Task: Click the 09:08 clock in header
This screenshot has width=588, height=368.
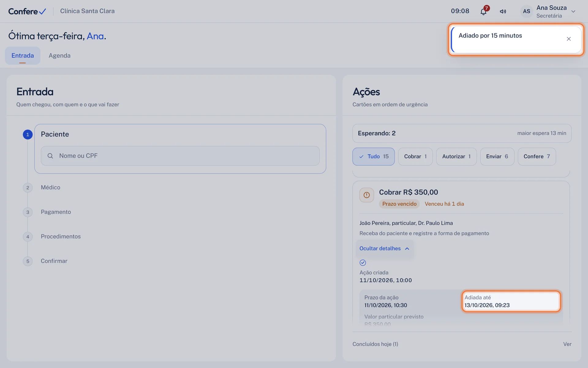Action: click(x=460, y=11)
